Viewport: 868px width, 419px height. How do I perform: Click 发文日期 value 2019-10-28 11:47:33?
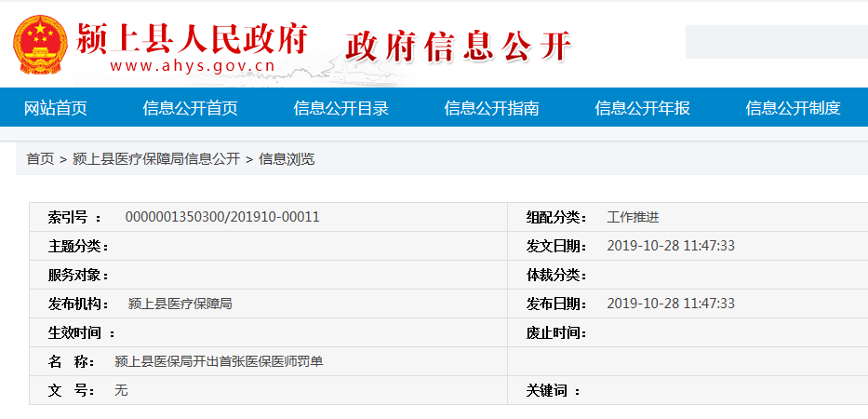[671, 246]
